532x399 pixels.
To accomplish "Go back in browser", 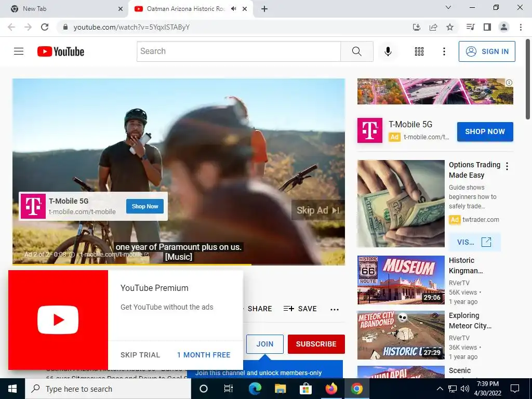I will [x=11, y=27].
